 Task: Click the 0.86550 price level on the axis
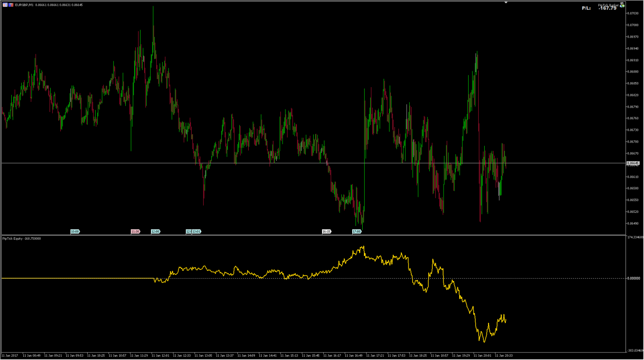point(633,200)
